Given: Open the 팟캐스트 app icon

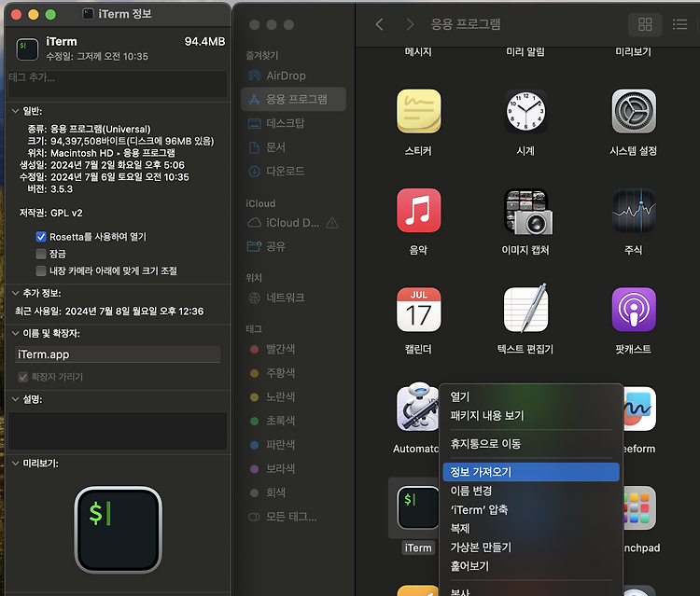Looking at the screenshot, I should (634, 309).
